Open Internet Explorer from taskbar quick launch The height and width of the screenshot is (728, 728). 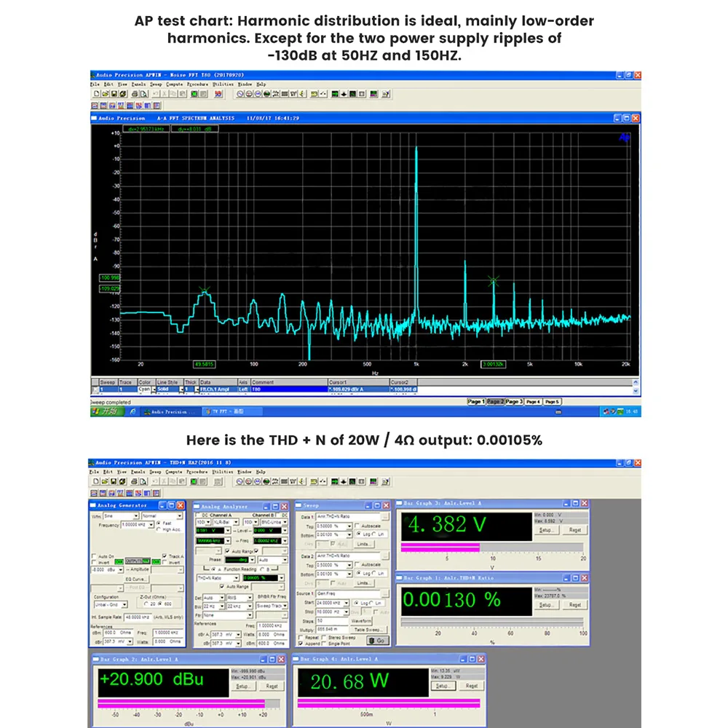[132, 411]
